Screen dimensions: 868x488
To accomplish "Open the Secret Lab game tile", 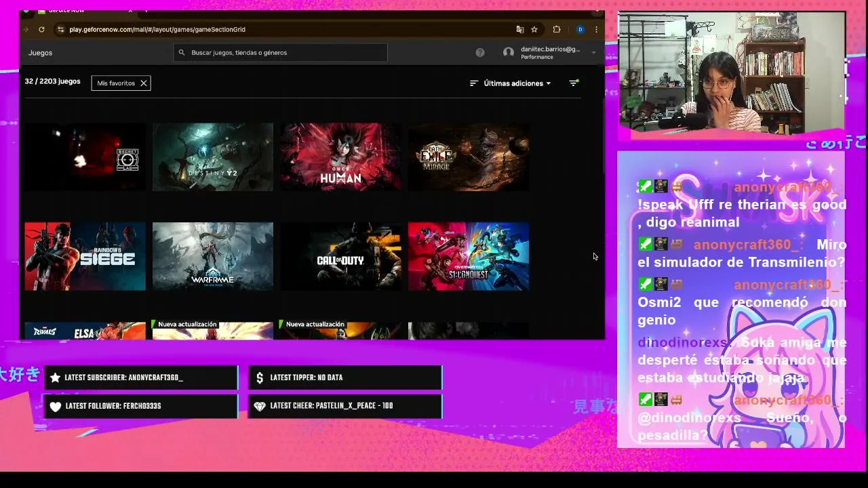I will (x=85, y=157).
